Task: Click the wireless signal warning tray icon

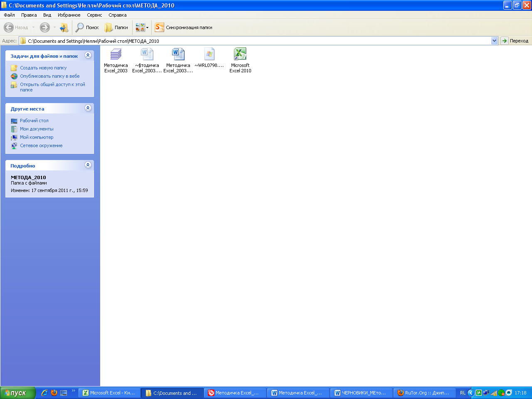Action: click(494, 393)
